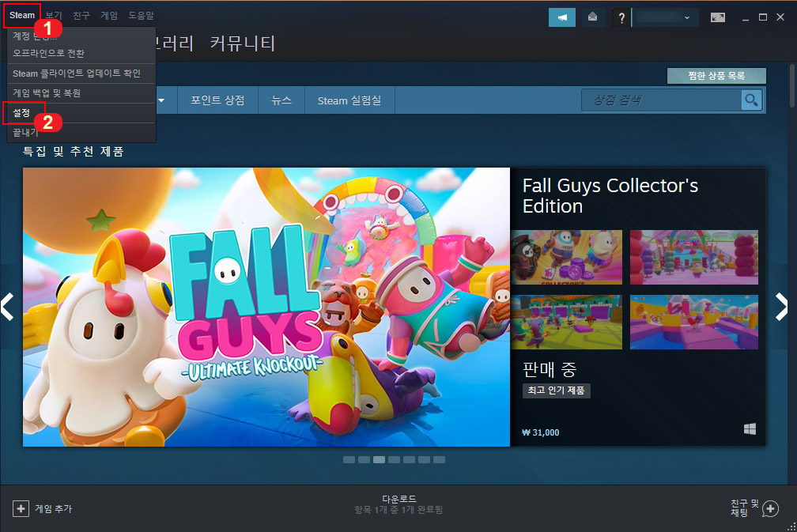Click the 친구 및 채팅 label
Viewport: 797px width, 532px height.
pos(745,507)
